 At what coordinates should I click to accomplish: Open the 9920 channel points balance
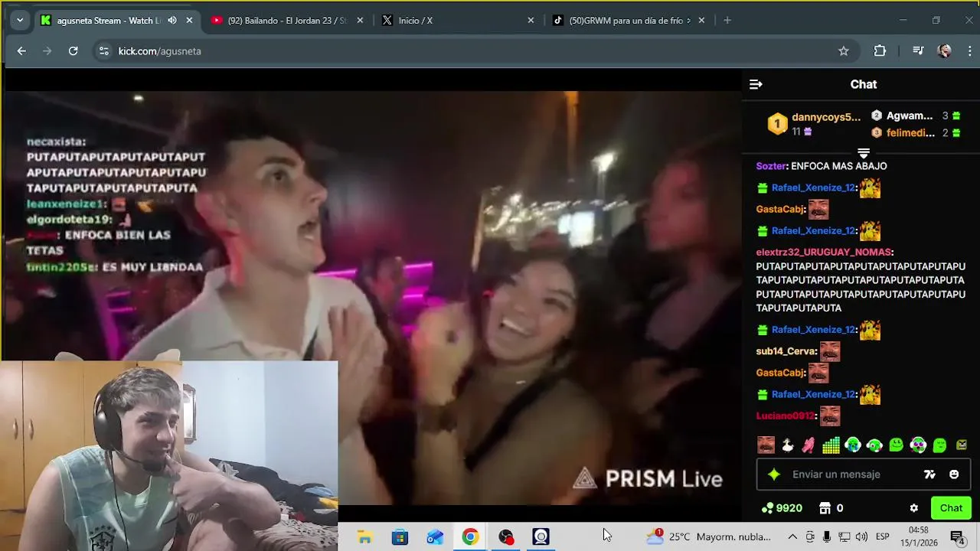[782, 508]
